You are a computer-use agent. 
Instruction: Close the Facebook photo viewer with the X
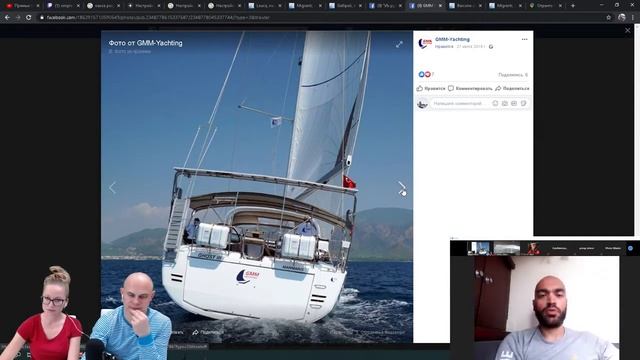pos(627,30)
